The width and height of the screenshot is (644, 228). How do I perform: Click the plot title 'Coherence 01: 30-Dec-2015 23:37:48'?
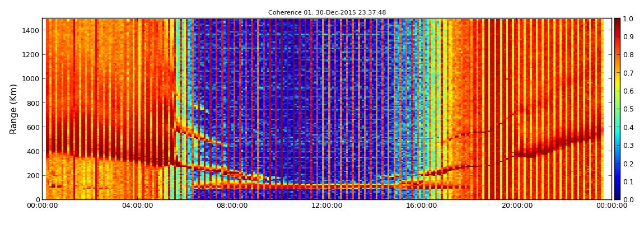point(327,13)
